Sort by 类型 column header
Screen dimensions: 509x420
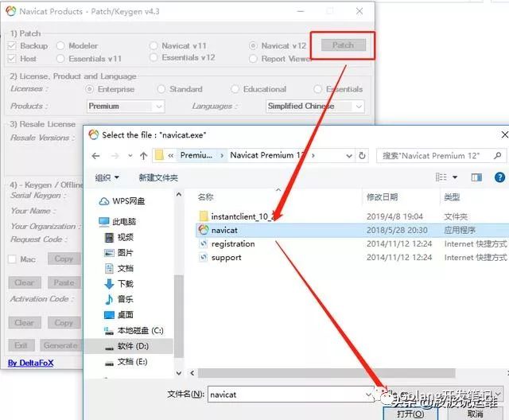pyautogui.click(x=452, y=197)
